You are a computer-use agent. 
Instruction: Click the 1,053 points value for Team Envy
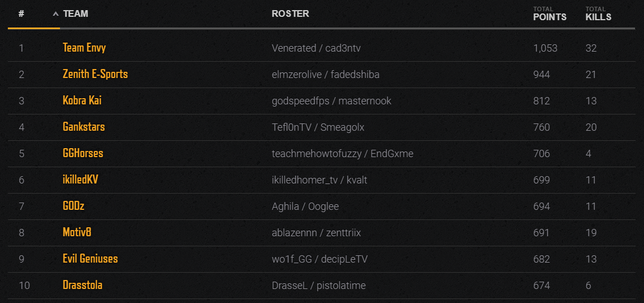point(545,48)
